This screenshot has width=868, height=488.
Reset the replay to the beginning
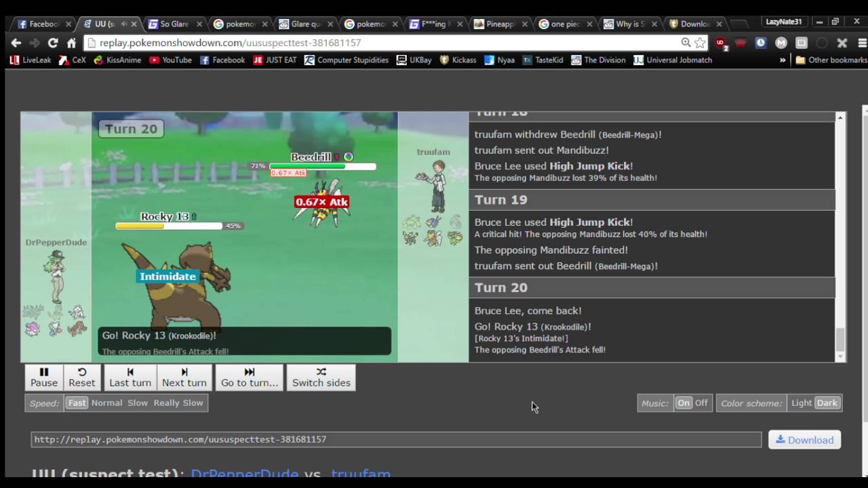click(x=82, y=378)
